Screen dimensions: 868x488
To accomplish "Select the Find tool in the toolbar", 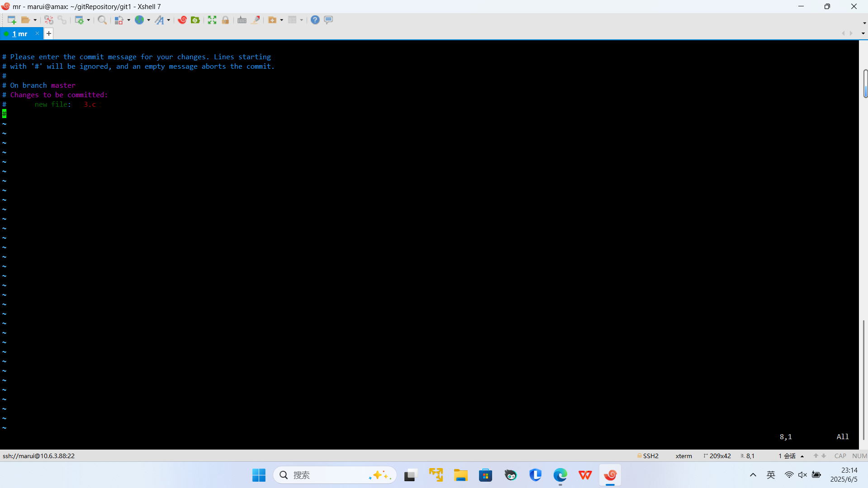I will pyautogui.click(x=102, y=20).
